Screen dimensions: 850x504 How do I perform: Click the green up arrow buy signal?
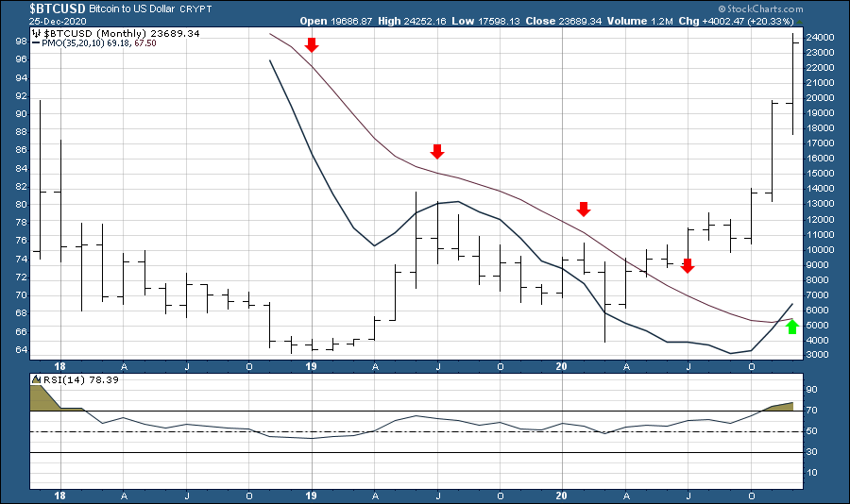792,327
